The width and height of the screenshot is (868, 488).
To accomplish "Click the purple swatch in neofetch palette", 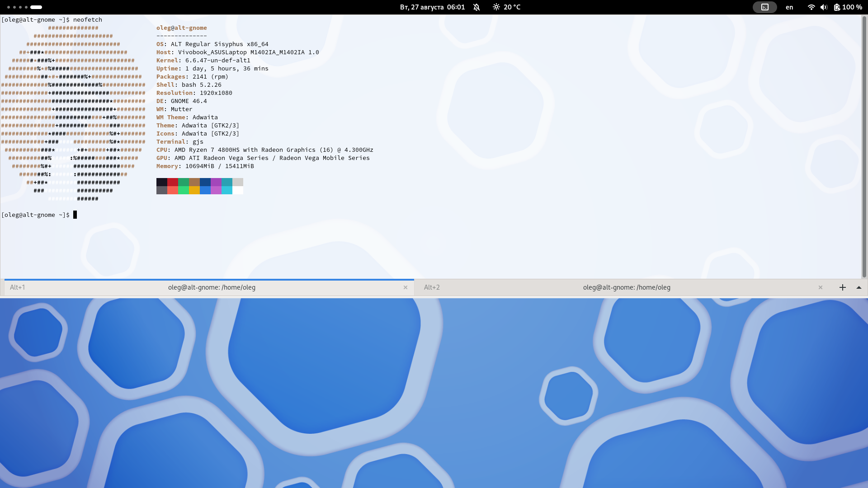I will pyautogui.click(x=216, y=182).
